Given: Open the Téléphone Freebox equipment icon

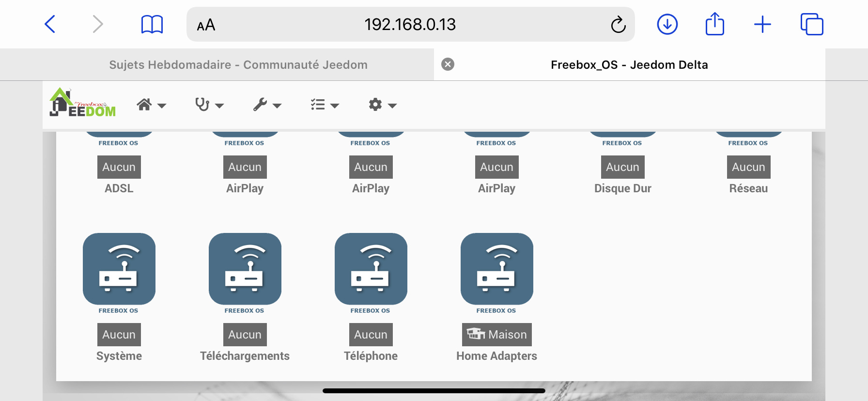Looking at the screenshot, I should pos(371,269).
